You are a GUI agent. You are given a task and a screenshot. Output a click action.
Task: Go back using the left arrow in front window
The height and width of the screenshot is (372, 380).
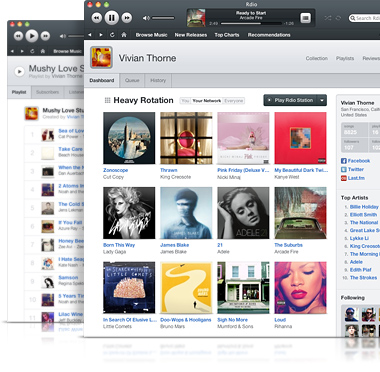tap(90, 35)
